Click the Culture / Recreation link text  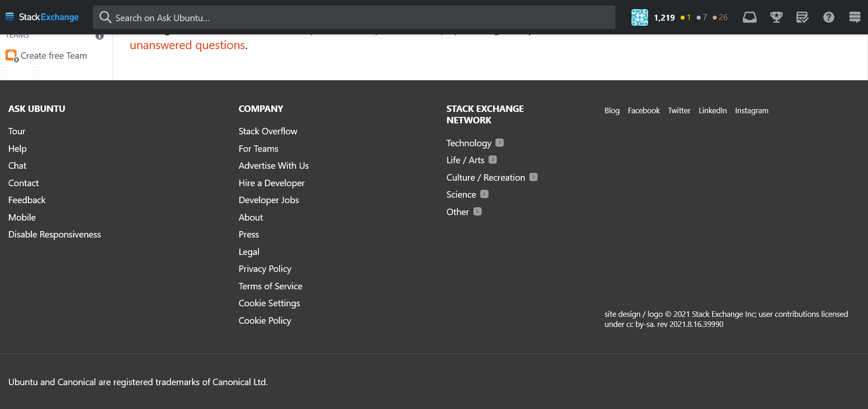pos(486,177)
